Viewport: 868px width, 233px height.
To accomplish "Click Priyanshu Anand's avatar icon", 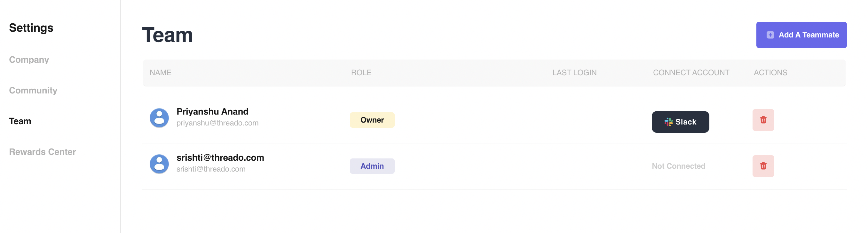I will pos(159,118).
